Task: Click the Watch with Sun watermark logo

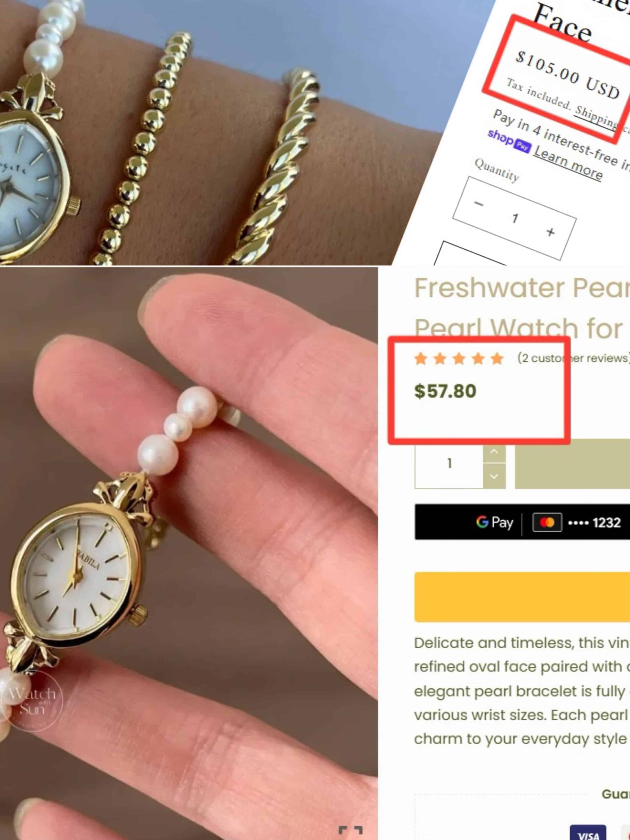Action: pos(32,700)
